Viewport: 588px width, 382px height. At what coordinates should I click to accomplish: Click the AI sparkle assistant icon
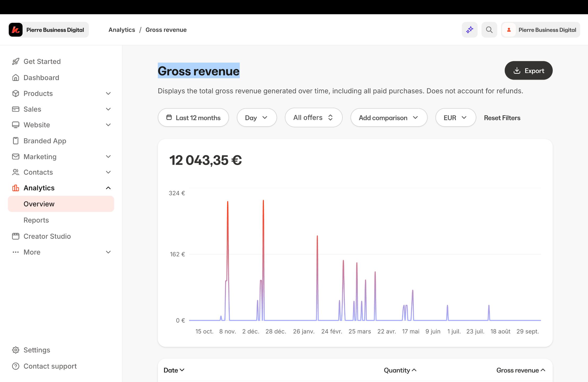coord(469,30)
